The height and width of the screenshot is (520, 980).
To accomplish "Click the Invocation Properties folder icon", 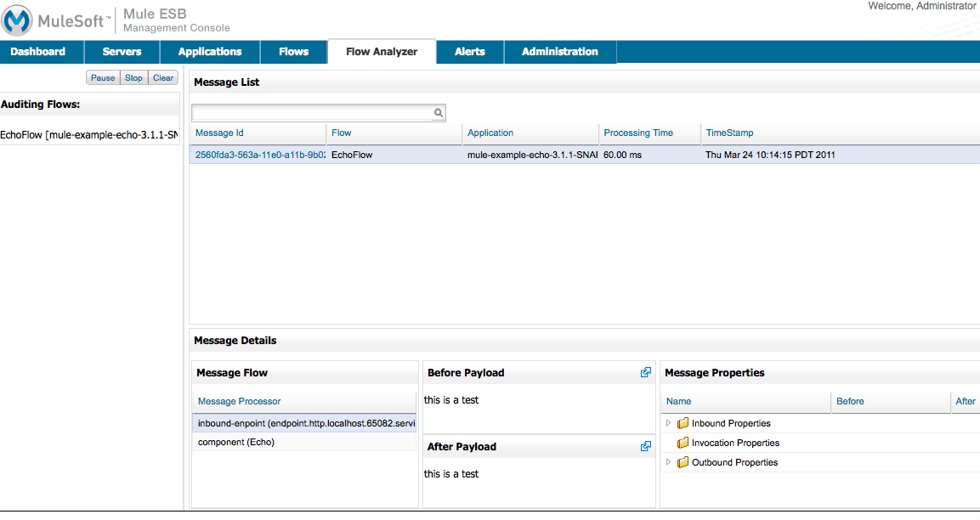I will click(x=683, y=443).
